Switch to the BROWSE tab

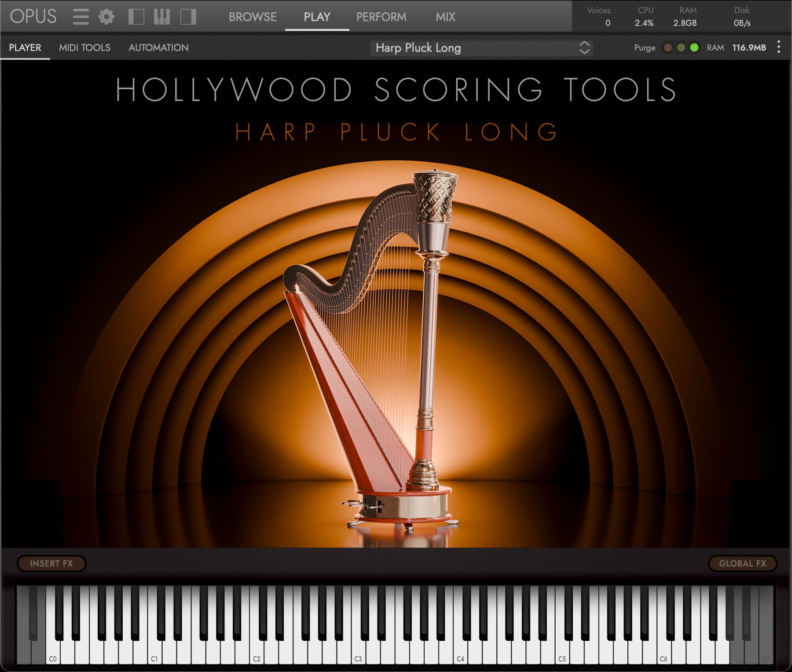(x=253, y=17)
